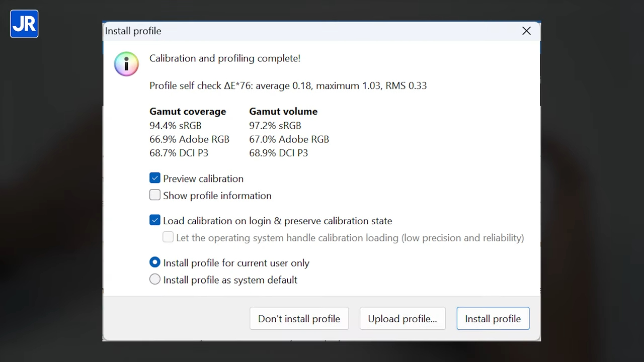Click the Profile self check ΔE*76 line
The width and height of the screenshot is (644, 362).
coord(288,85)
